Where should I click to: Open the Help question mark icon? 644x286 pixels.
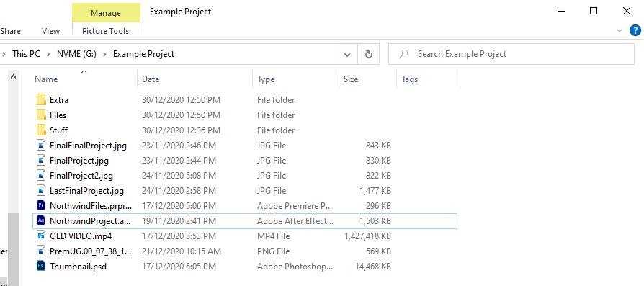click(x=635, y=30)
